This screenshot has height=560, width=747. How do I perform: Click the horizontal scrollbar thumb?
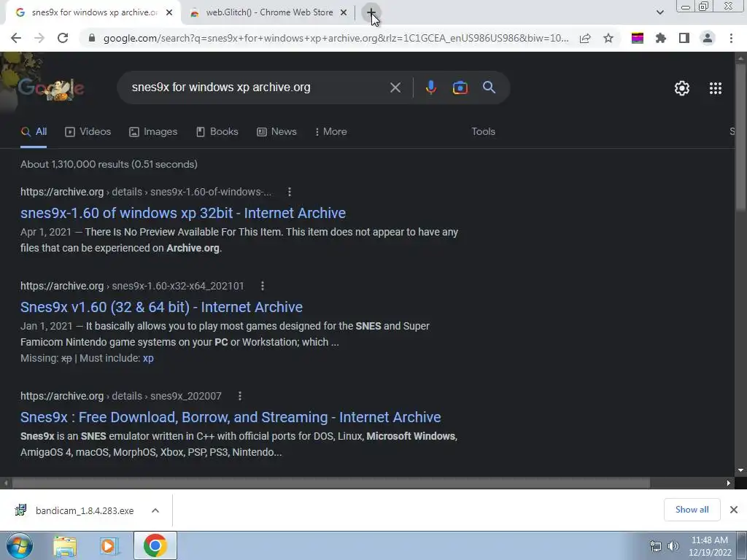(x=331, y=483)
